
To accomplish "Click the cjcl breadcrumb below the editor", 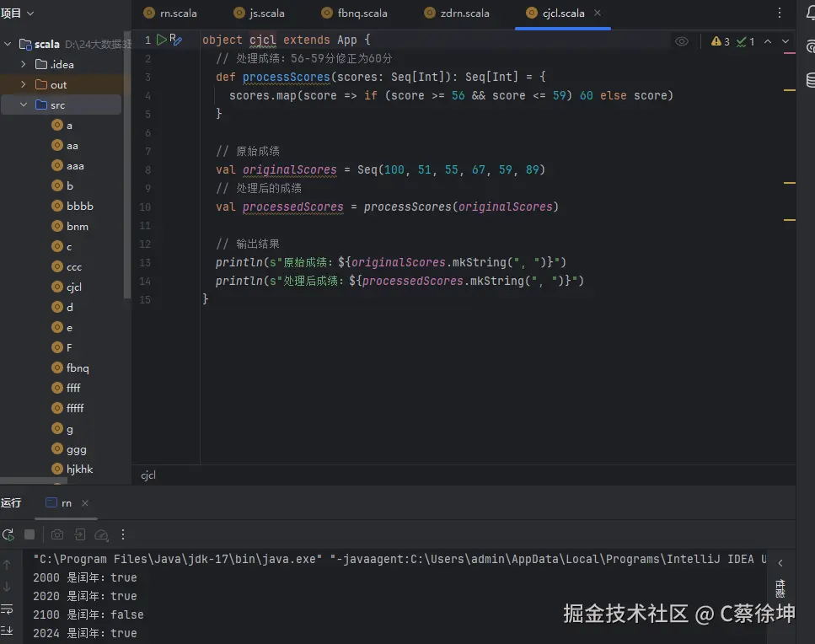I will pyautogui.click(x=147, y=475).
